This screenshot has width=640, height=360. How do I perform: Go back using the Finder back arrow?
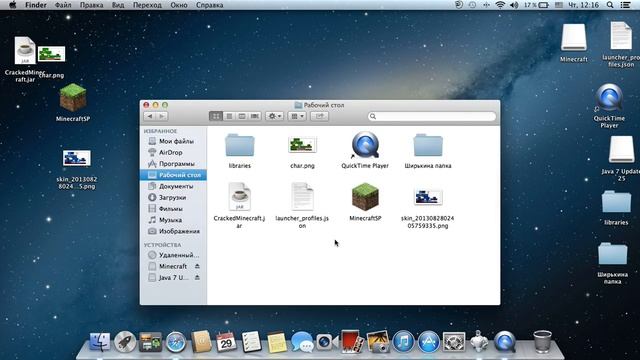pyautogui.click(x=150, y=116)
